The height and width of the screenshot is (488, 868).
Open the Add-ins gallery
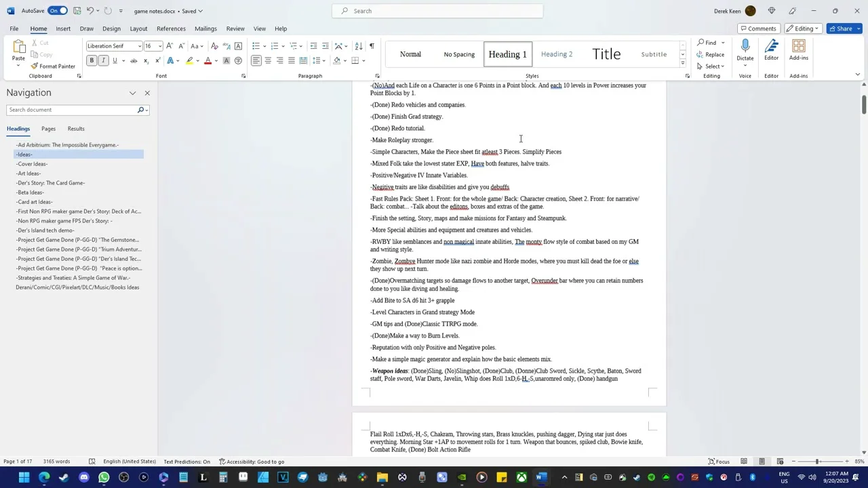(798, 50)
